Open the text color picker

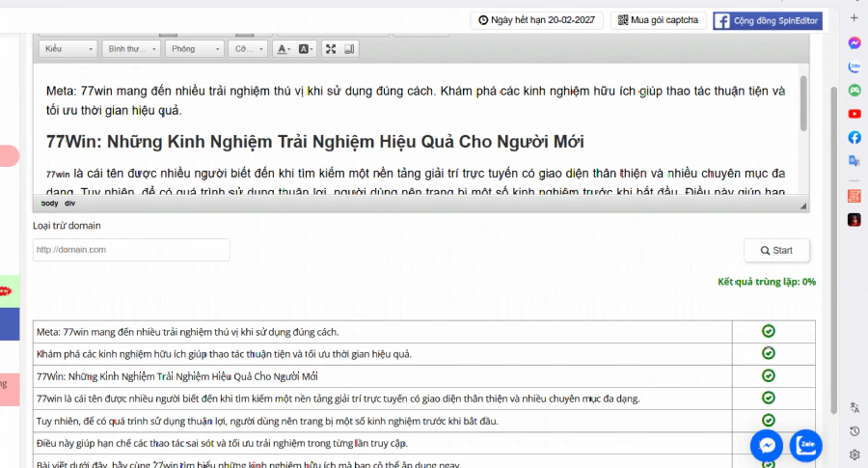[x=284, y=49]
